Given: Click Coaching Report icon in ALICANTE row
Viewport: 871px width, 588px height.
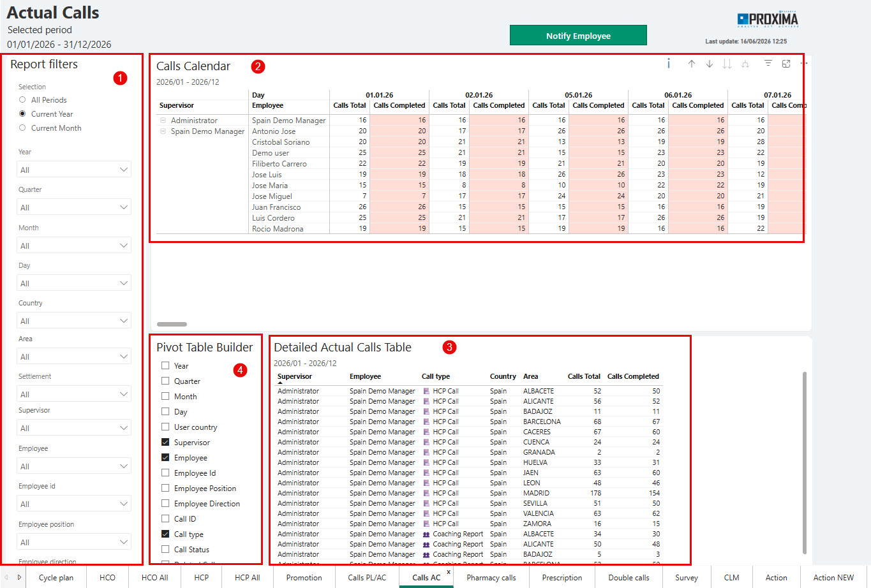Looking at the screenshot, I should [x=426, y=544].
